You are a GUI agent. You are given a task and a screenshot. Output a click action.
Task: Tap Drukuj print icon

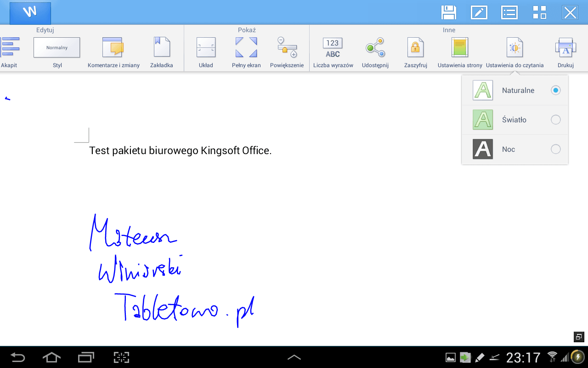[x=566, y=52]
